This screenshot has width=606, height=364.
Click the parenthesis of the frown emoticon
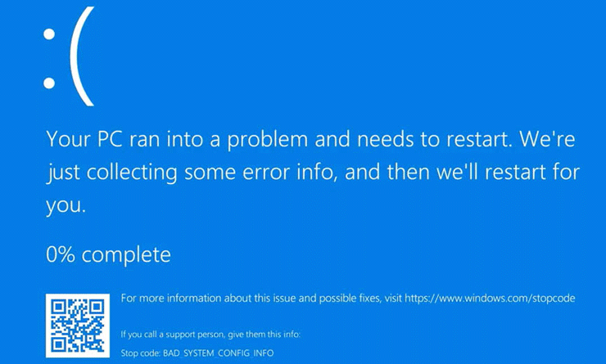click(x=82, y=56)
